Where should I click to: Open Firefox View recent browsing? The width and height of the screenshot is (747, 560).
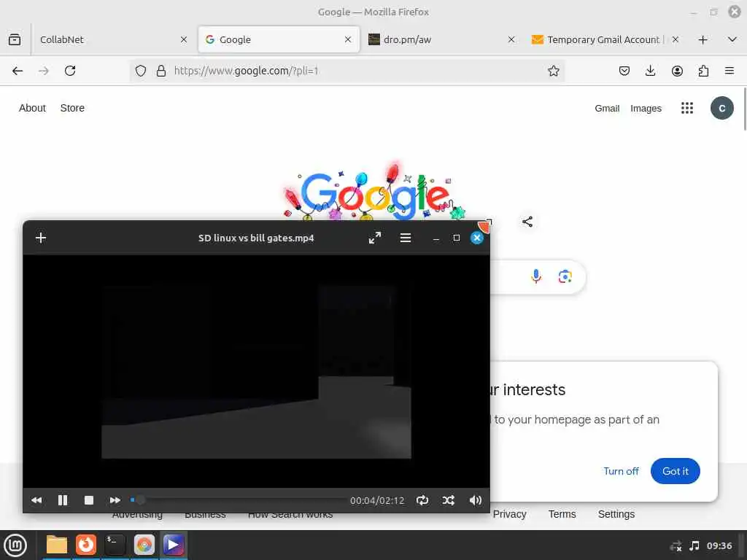(15, 39)
